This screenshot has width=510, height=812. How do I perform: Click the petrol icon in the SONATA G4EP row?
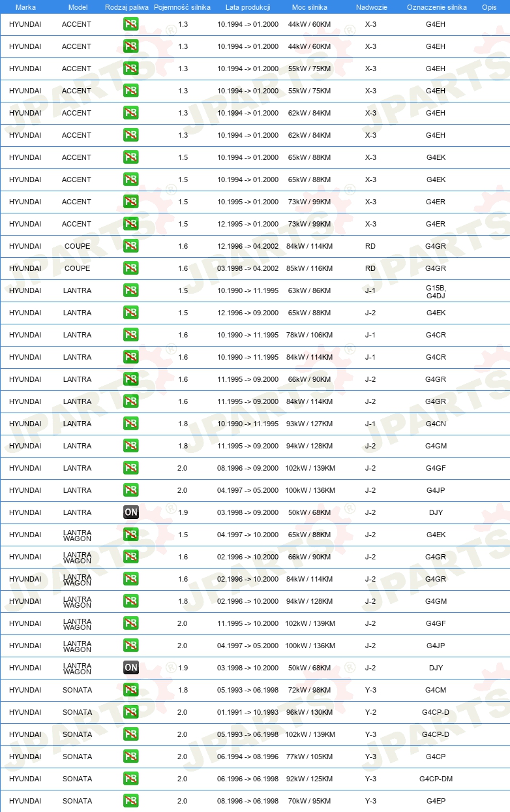pyautogui.click(x=131, y=801)
